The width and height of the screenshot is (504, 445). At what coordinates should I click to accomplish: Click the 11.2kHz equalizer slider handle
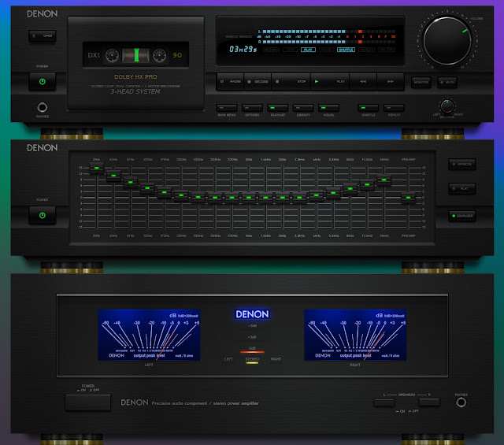point(367,184)
